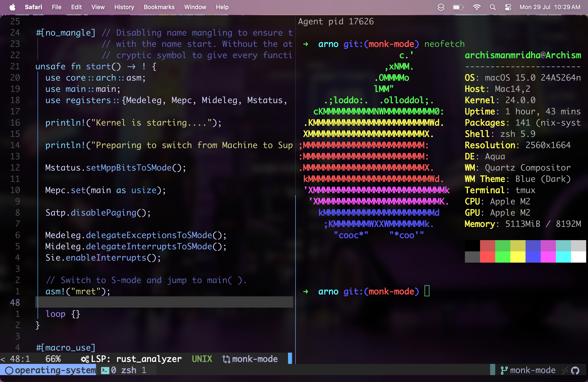Click the bright yellow color block

coord(518,257)
